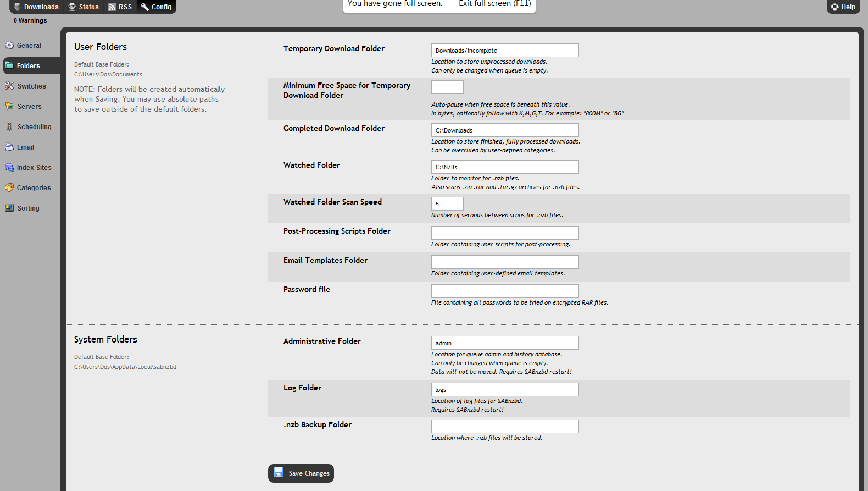Focus the Email Templates Folder field
The height and width of the screenshot is (491, 868).
click(505, 262)
